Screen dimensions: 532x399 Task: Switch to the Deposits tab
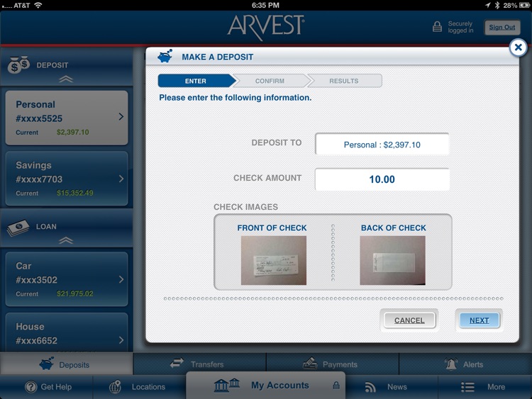[67, 364]
